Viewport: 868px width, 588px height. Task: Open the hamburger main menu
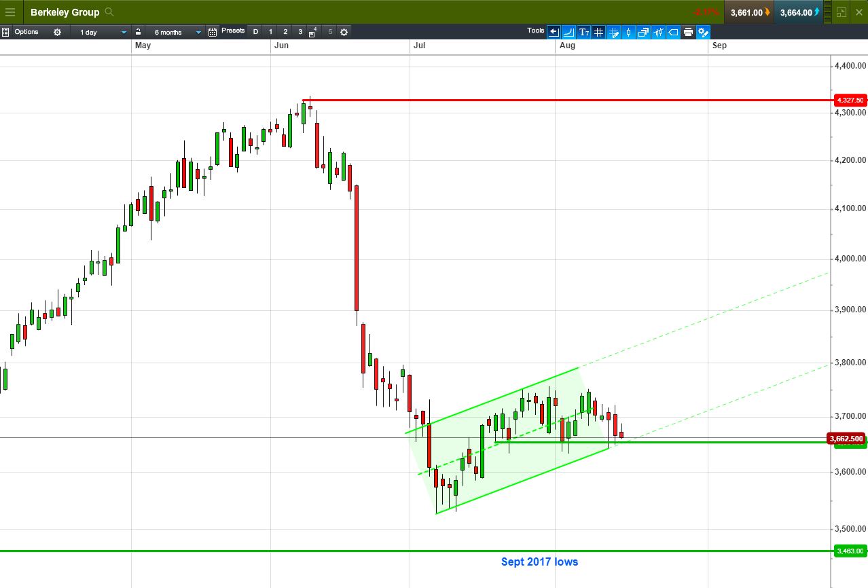pyautogui.click(x=10, y=12)
